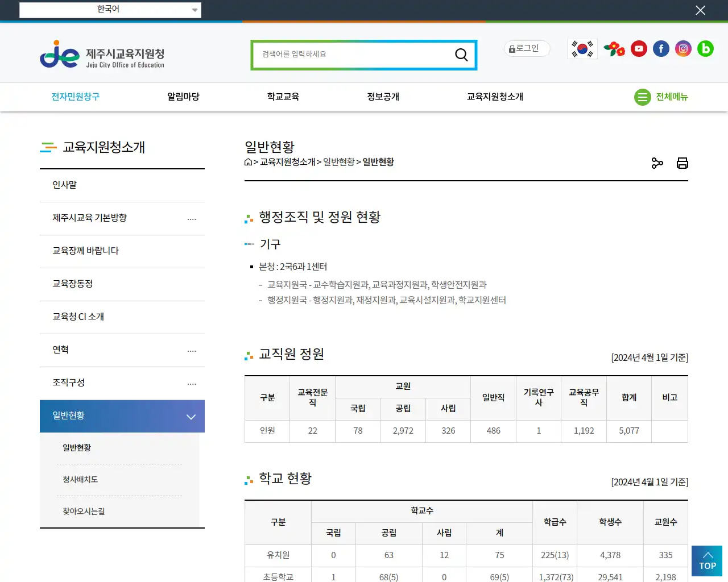Focus the 검색어를 입력하세요 search field

(x=353, y=55)
